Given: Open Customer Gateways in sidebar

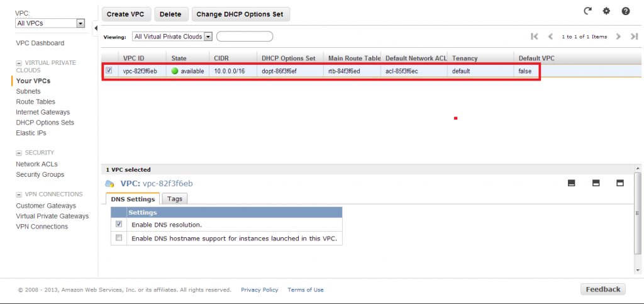Looking at the screenshot, I should [46, 205].
